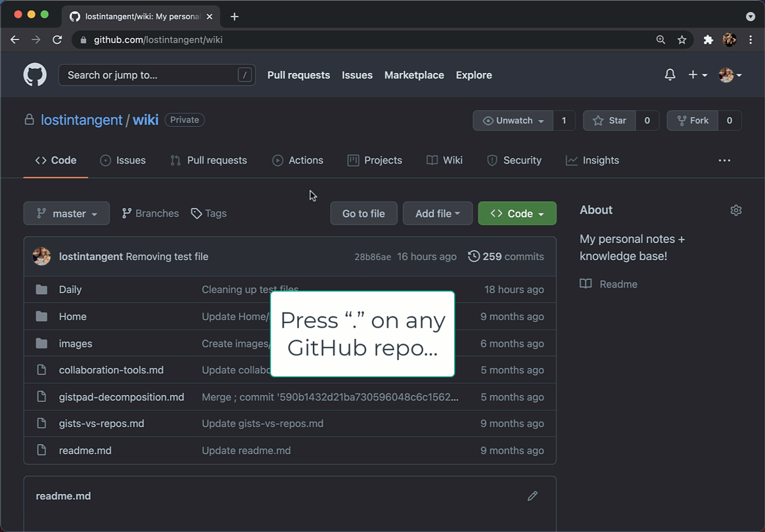Click the Unwatch dropdown button
The image size is (765, 532).
click(x=513, y=120)
